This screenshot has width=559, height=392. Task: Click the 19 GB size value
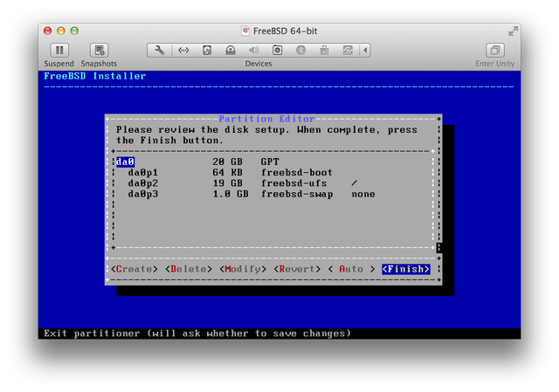tap(227, 183)
